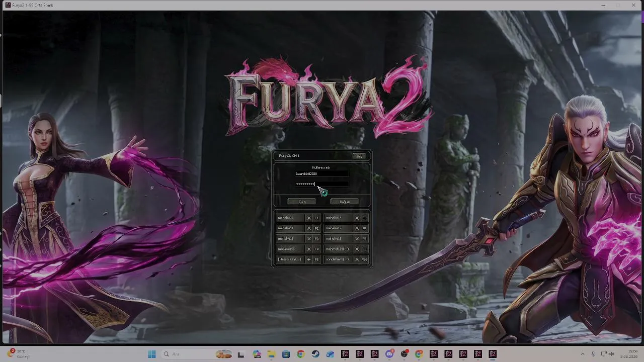The image size is (644, 362).
Task: Open the Windows Start menu
Action: (152, 354)
